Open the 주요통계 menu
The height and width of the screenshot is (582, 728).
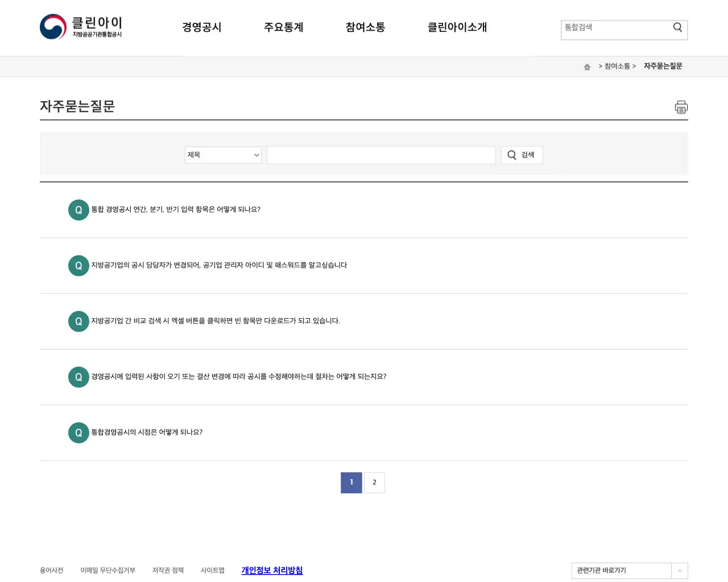[284, 27]
